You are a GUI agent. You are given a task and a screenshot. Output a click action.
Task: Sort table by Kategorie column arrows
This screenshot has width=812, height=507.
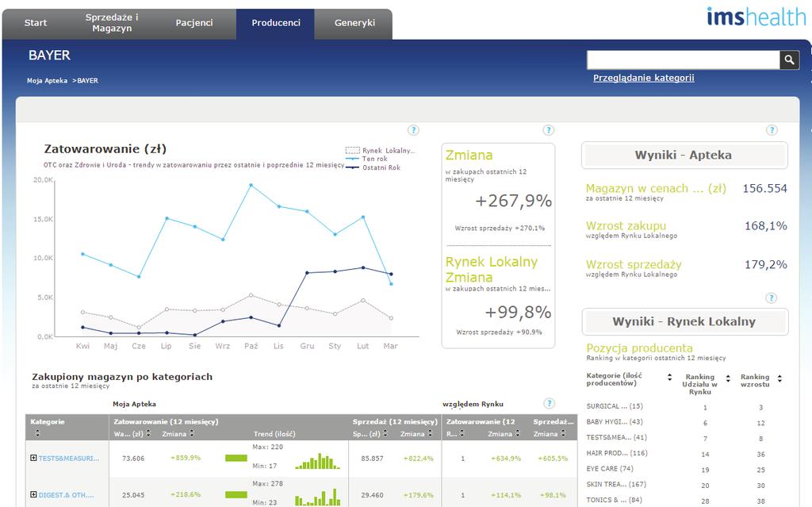(37, 433)
